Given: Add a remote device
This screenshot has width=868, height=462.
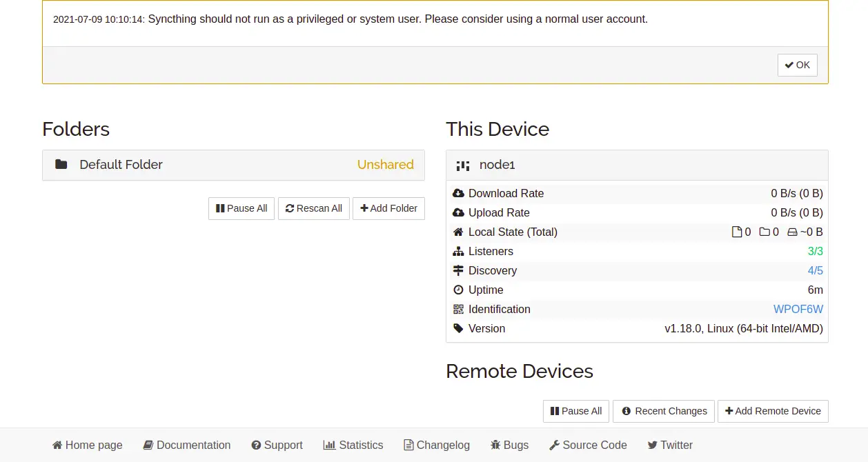Looking at the screenshot, I should tap(773, 411).
